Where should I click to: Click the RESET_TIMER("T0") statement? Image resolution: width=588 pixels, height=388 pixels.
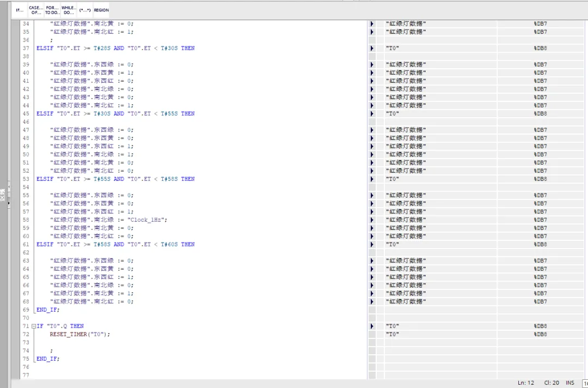coord(80,335)
